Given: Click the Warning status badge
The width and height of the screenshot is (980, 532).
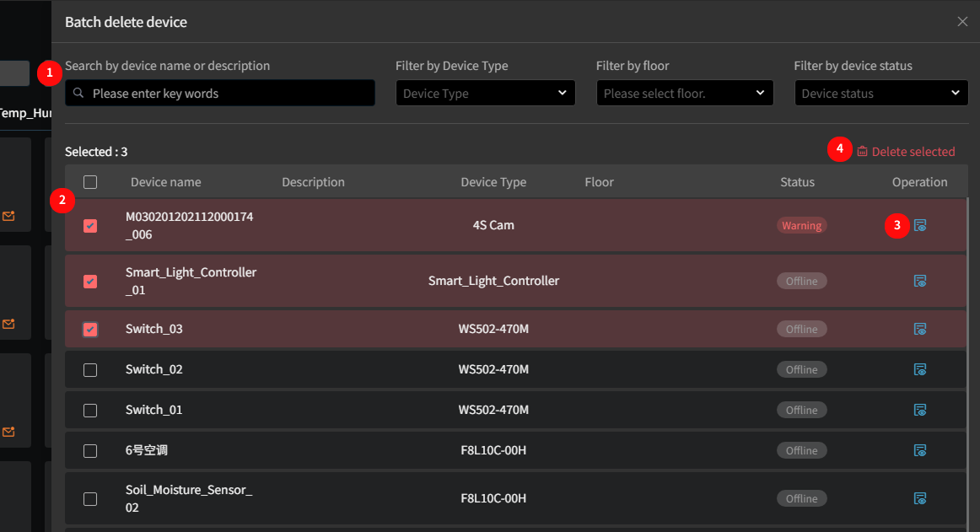Looking at the screenshot, I should [801, 225].
